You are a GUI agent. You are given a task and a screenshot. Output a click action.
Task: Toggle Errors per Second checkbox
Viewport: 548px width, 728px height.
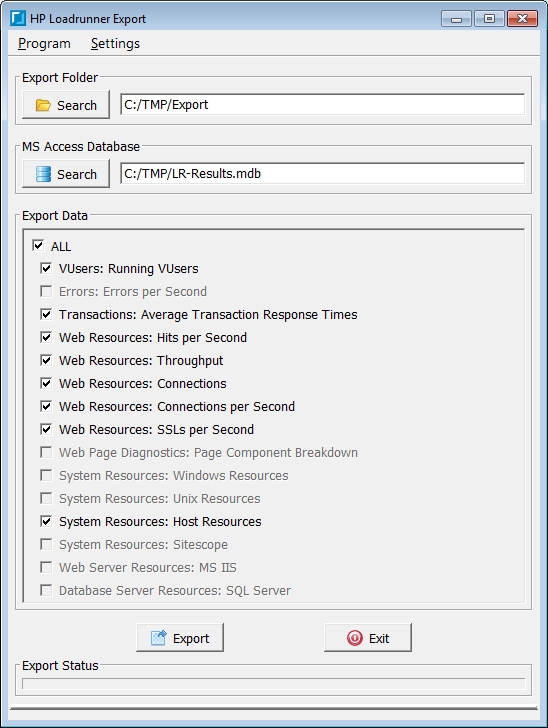point(46,291)
